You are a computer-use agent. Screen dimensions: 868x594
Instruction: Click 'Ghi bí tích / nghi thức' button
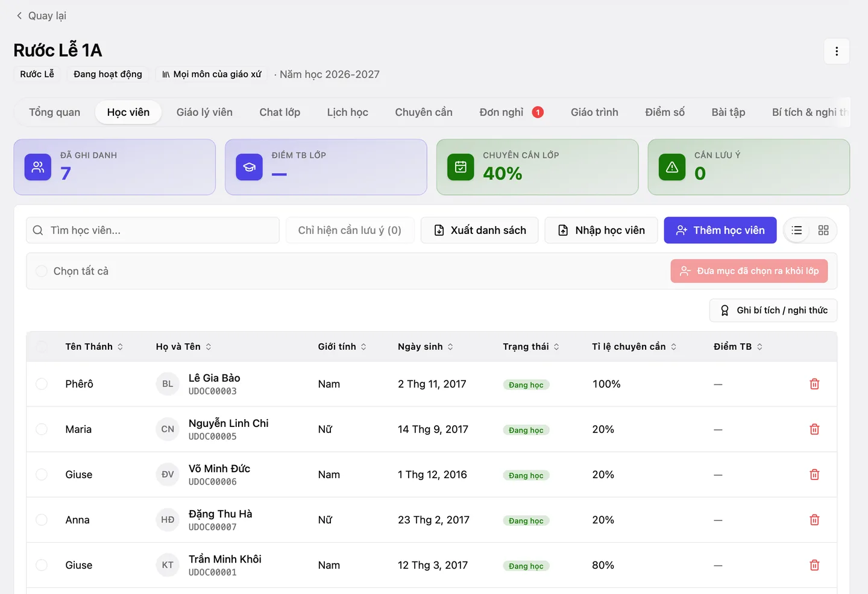pos(773,311)
